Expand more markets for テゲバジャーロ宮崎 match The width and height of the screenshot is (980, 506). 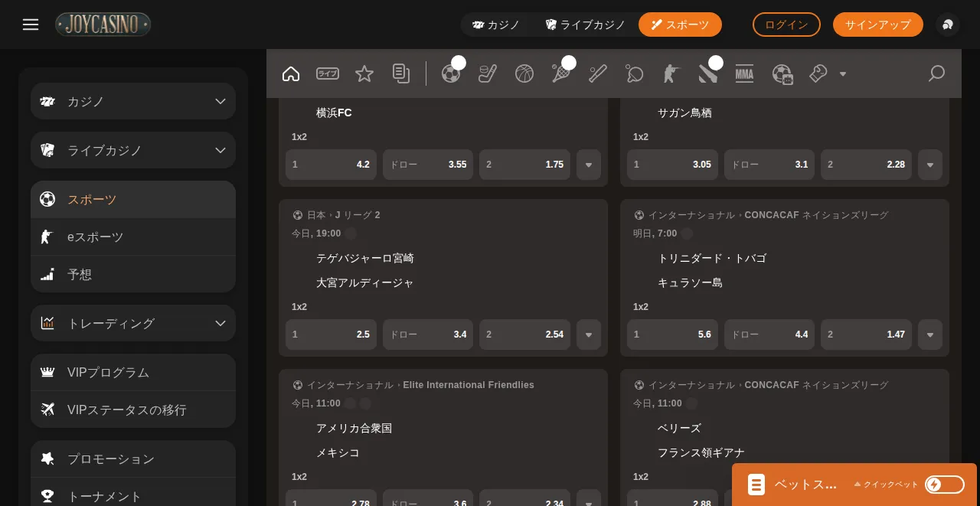[589, 335]
